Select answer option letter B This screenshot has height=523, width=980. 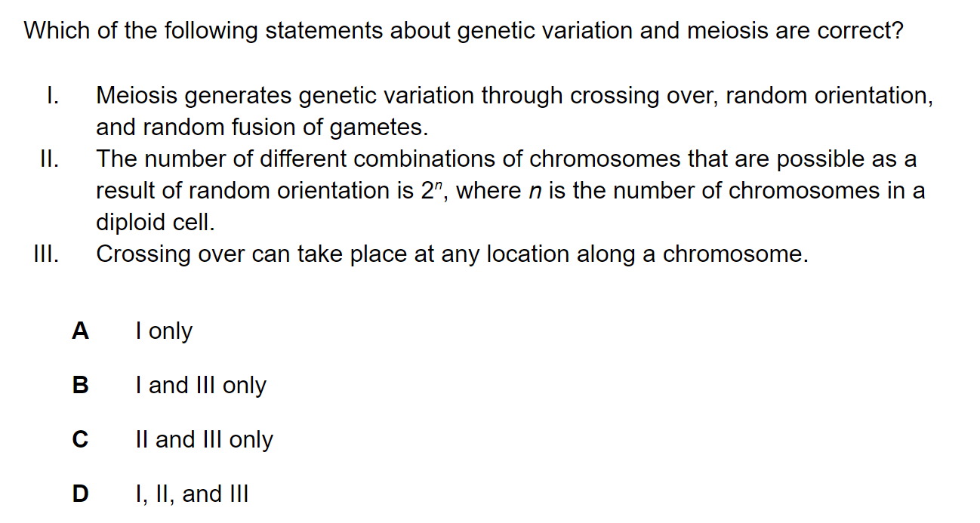pos(80,385)
